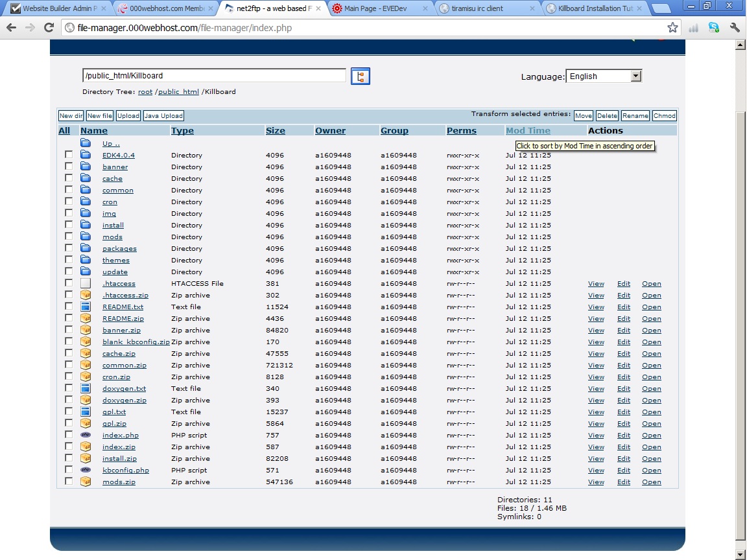
Task: Sort list by Size column header
Action: [276, 130]
